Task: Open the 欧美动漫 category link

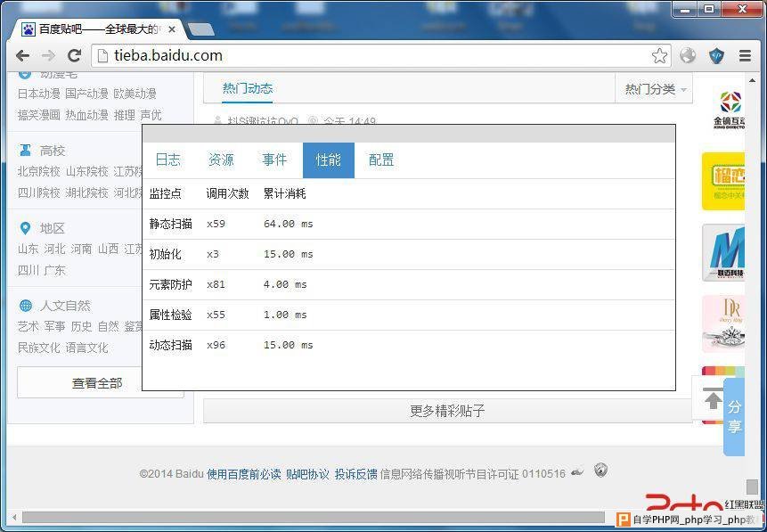Action: (135, 94)
